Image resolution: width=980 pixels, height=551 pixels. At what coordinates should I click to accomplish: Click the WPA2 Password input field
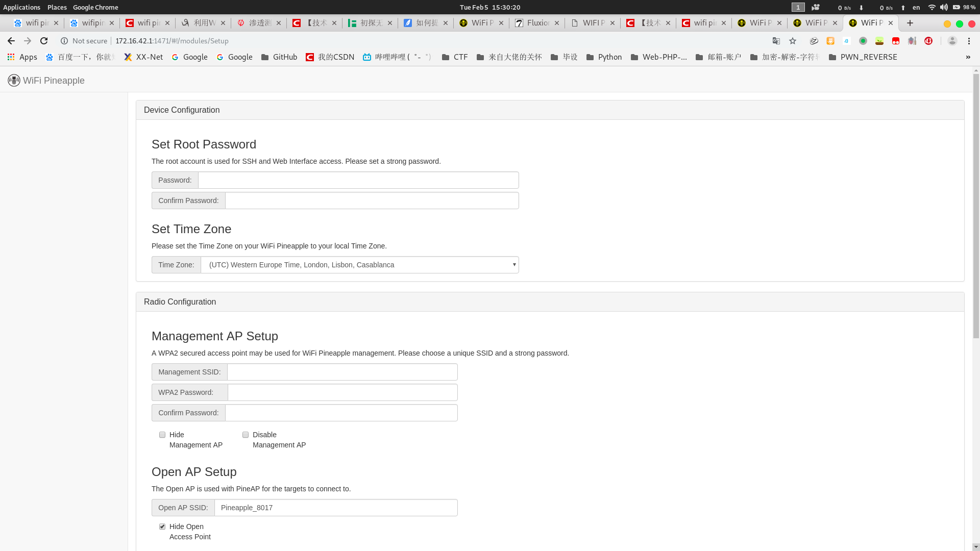342,392
